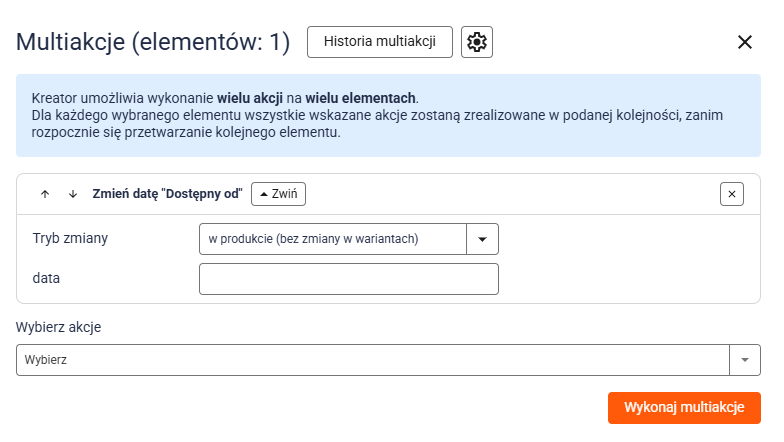Collapse the action using Zwiń

tap(278, 194)
